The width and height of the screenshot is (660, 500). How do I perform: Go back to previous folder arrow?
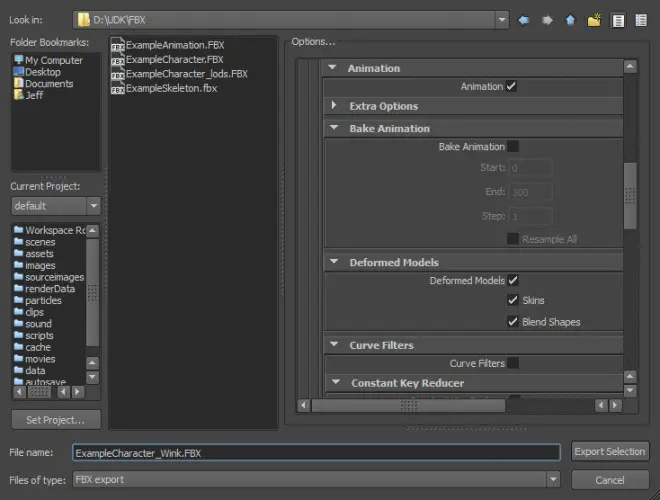coord(523,20)
